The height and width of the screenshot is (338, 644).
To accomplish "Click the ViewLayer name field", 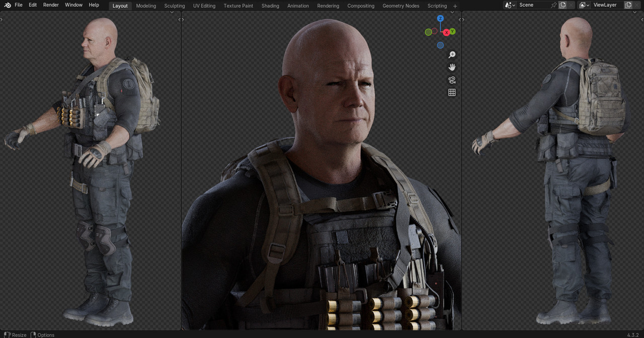I will pyautogui.click(x=607, y=5).
